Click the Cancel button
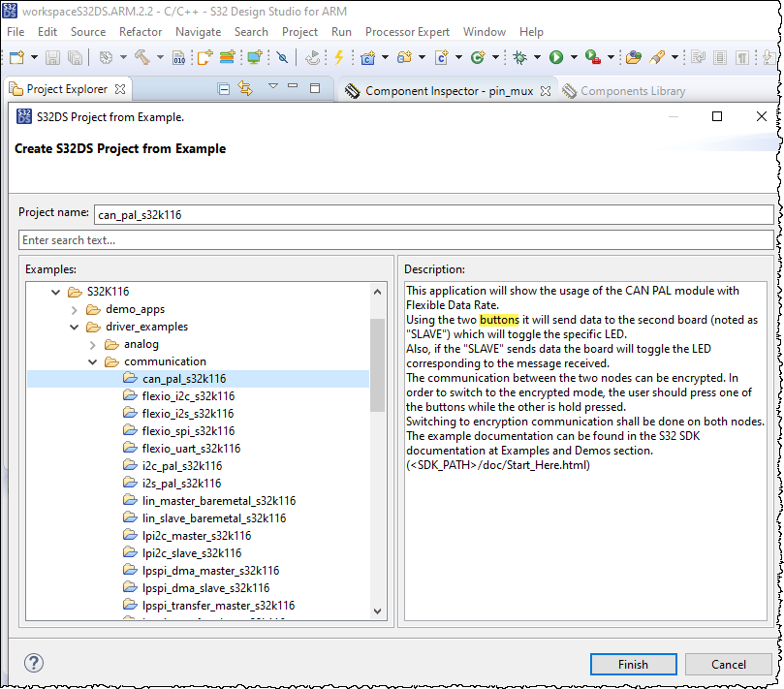784x689 pixels. [728, 664]
